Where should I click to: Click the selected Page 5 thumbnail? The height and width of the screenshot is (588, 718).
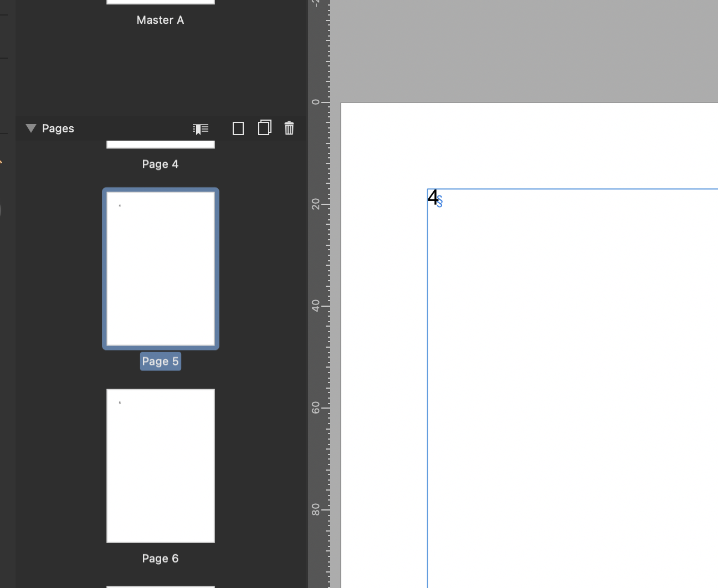[160, 269]
